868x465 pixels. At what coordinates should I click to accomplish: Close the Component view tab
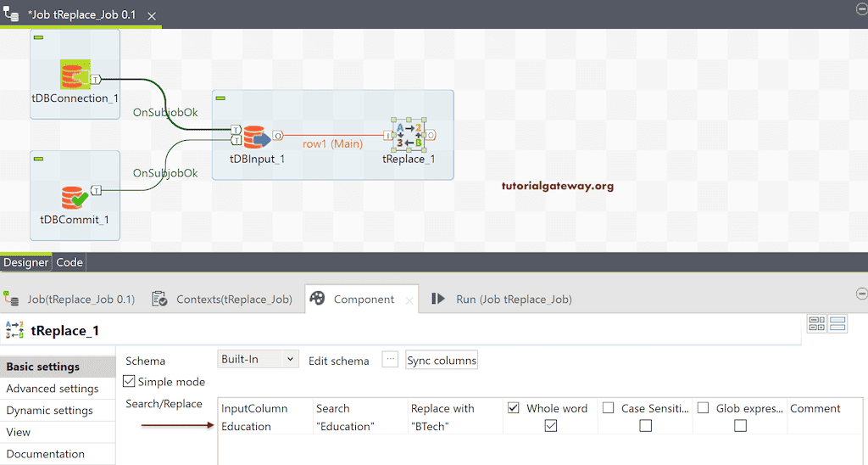[409, 300]
